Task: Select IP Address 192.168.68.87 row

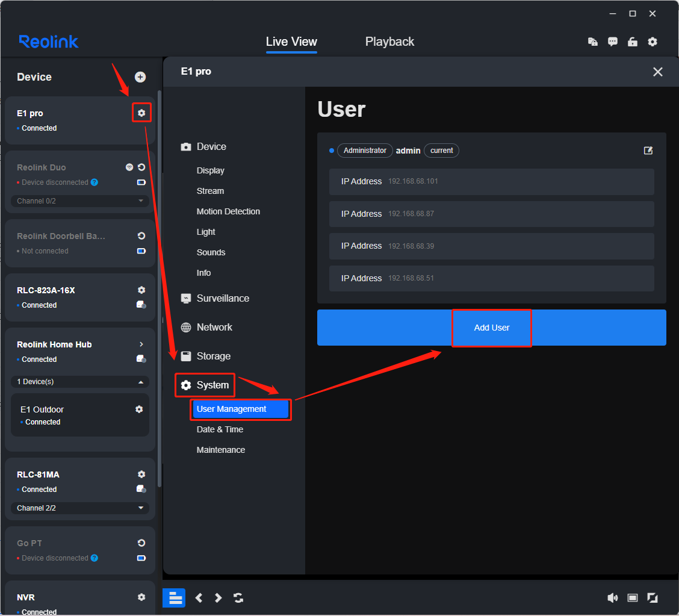Action: [492, 214]
